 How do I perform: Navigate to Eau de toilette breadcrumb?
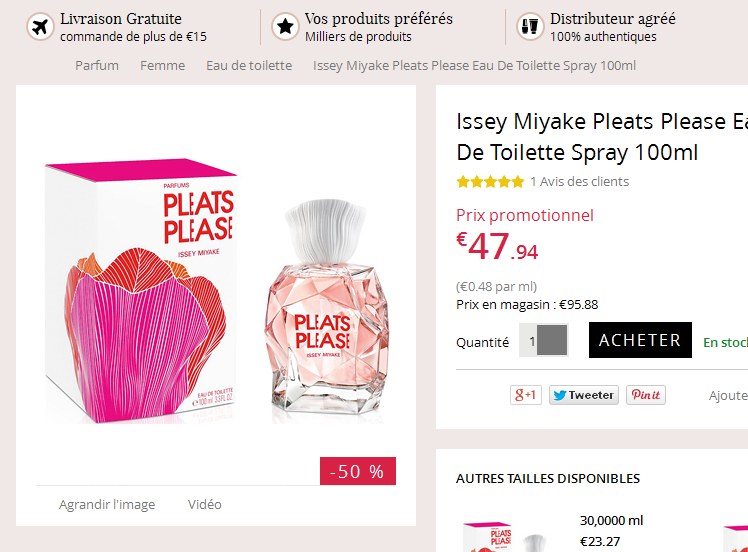tap(249, 66)
